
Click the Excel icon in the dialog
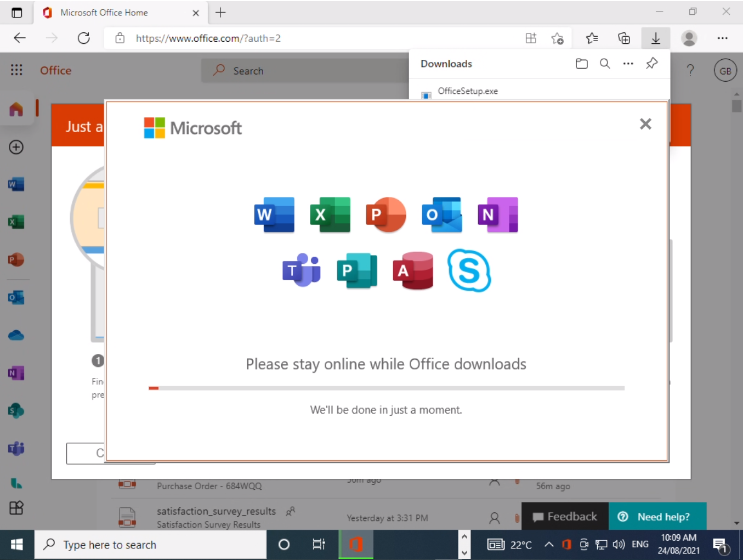click(330, 214)
